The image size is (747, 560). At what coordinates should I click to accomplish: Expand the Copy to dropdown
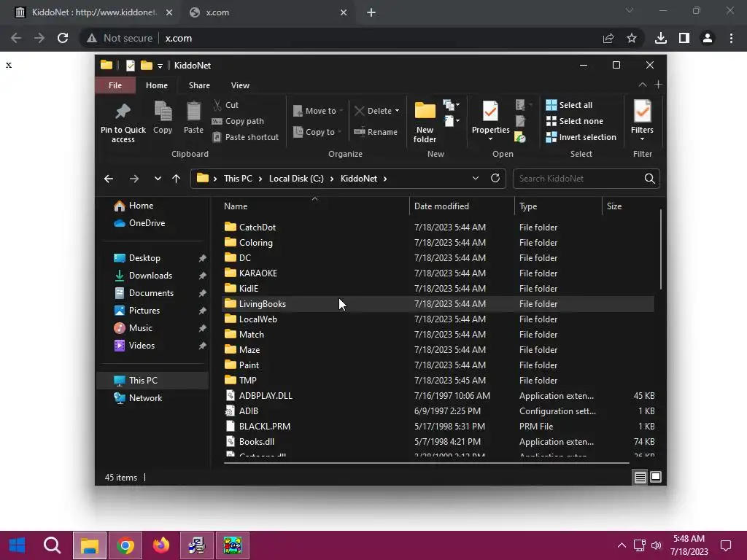(x=339, y=132)
